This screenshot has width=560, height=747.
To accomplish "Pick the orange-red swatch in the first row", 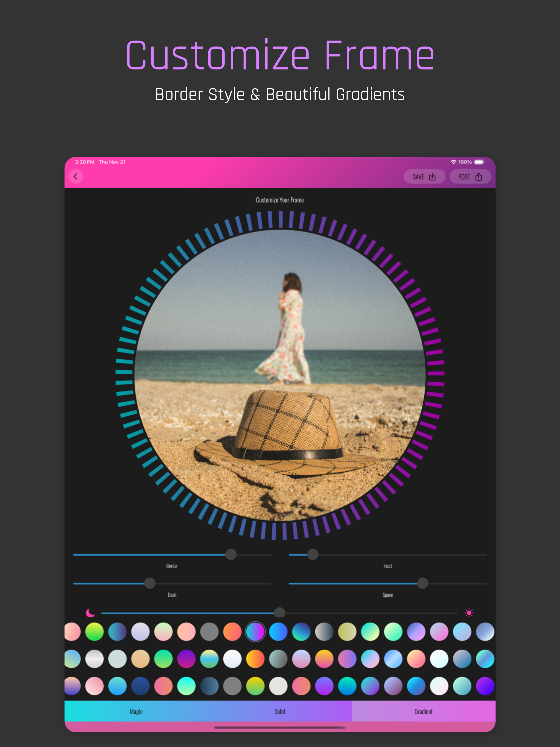I will (232, 632).
